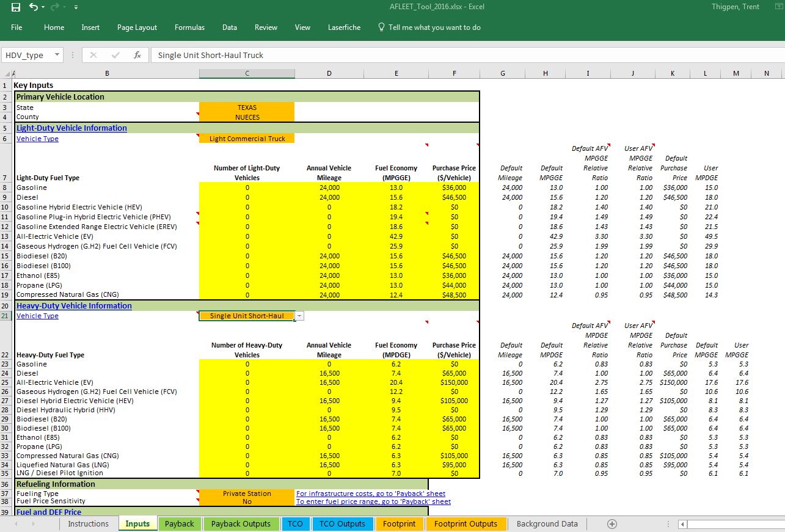Viewport: 785px width, 532px height.
Task: Open the Page Layout ribbon tab
Action: coord(137,27)
